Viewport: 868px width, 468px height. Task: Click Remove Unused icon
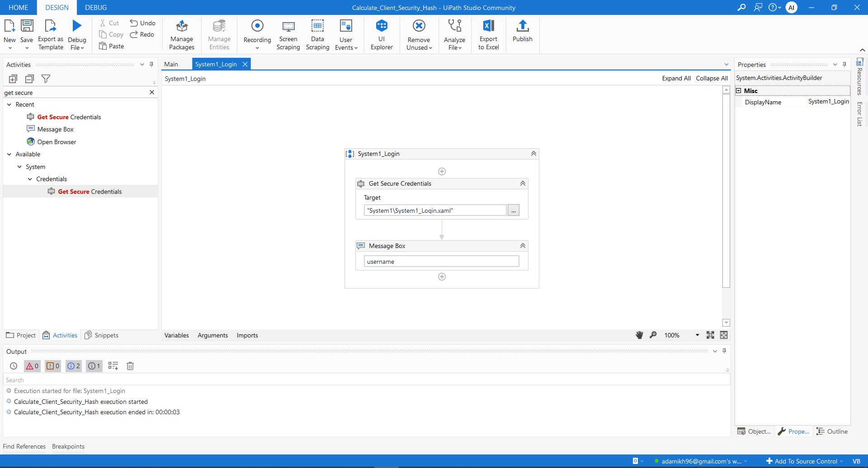tap(419, 26)
